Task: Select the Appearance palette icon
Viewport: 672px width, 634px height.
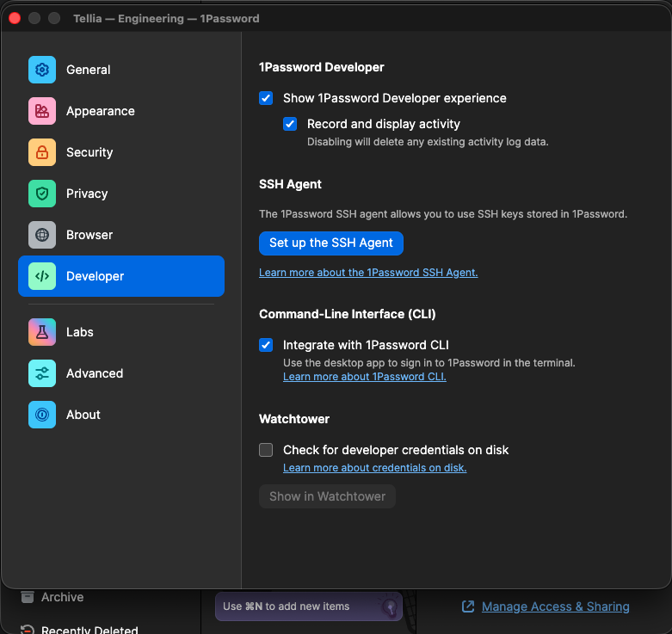Action: (x=42, y=111)
